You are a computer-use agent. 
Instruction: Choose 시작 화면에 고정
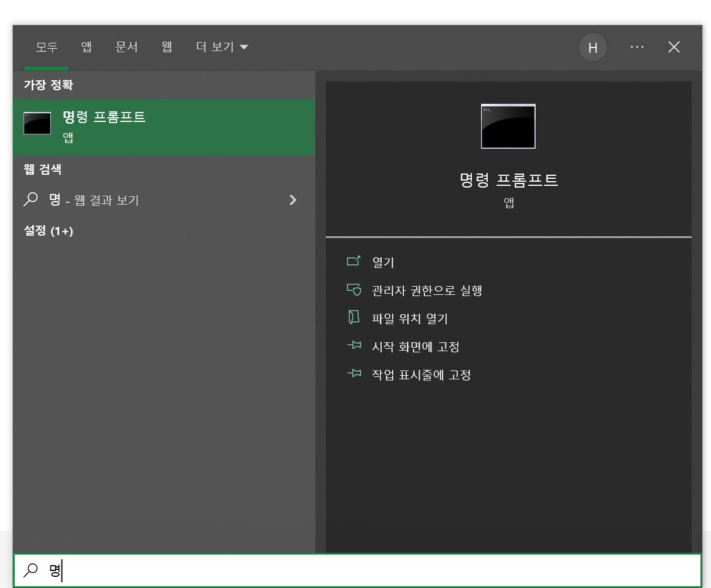(x=416, y=346)
